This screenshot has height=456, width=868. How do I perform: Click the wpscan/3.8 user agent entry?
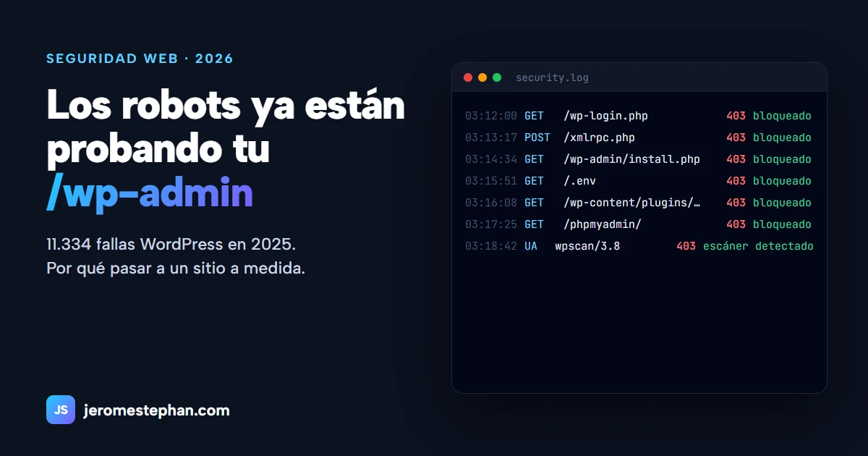pos(587,246)
